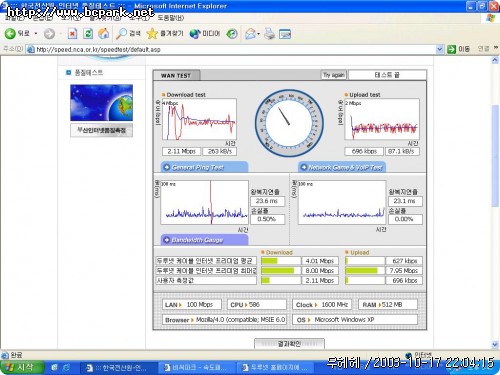Go to the Home page icon
The height and width of the screenshot is (375, 500).
pyautogui.click(x=104, y=34)
